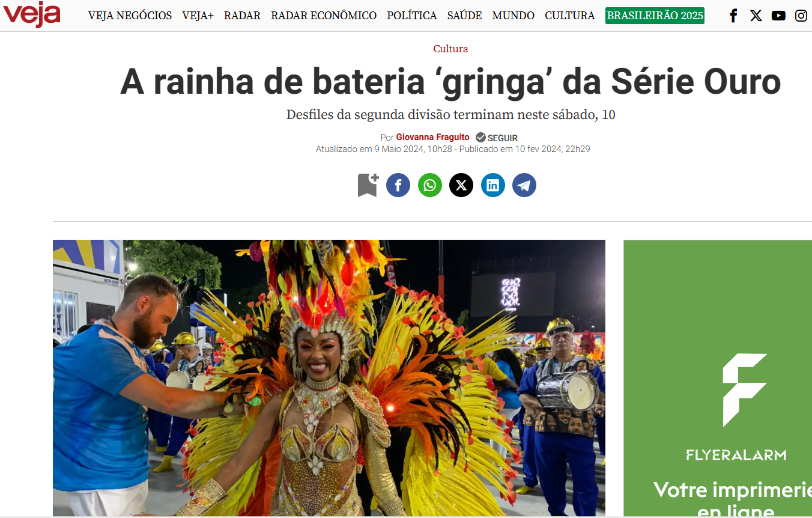Open the VEJA NEGÓCIOS menu item
Screen dimensions: 812x518
130,16
